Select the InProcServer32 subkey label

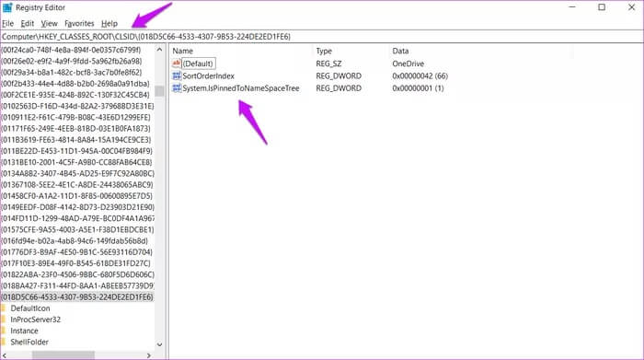click(x=36, y=319)
